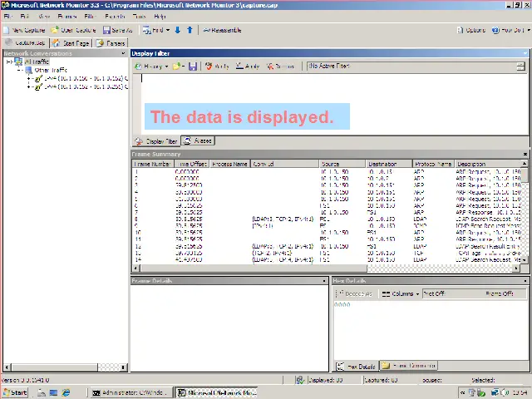Click the Apply filter button
The width and height of the screenshot is (532, 399).
248,66
